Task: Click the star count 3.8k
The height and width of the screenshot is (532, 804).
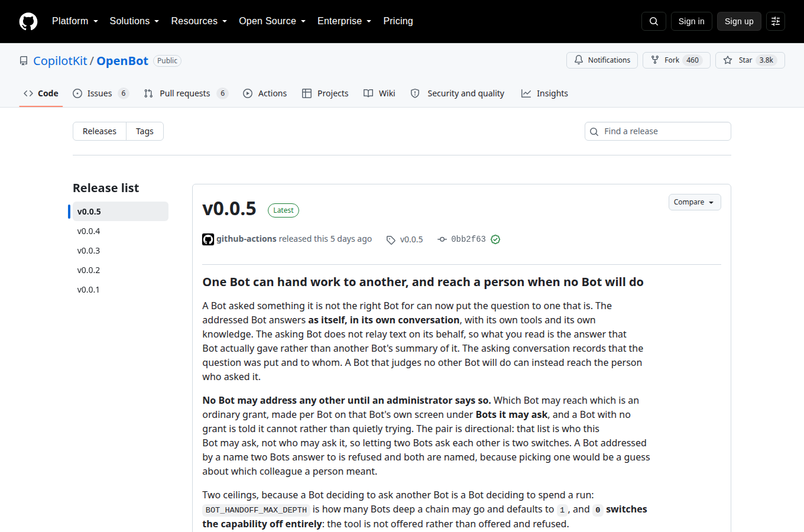Action: [766, 60]
